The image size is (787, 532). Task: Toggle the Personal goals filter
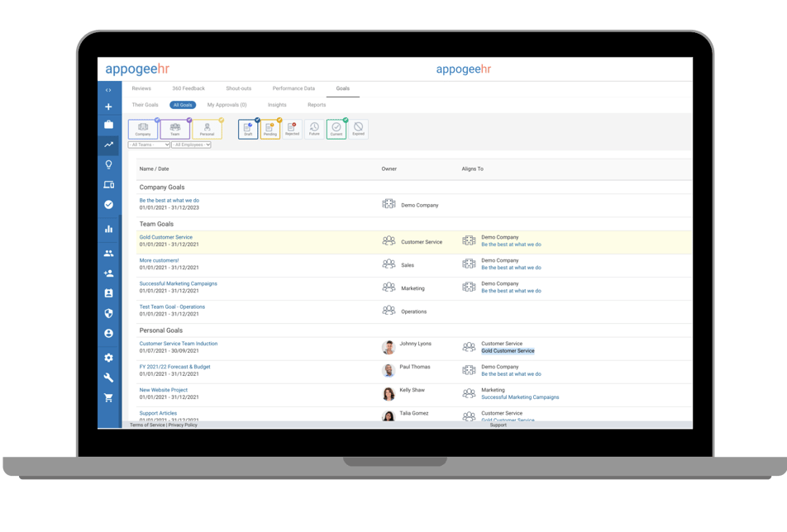207,130
